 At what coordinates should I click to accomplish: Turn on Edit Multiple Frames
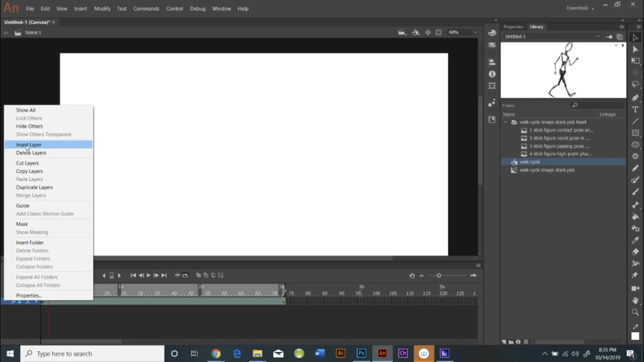213,275
